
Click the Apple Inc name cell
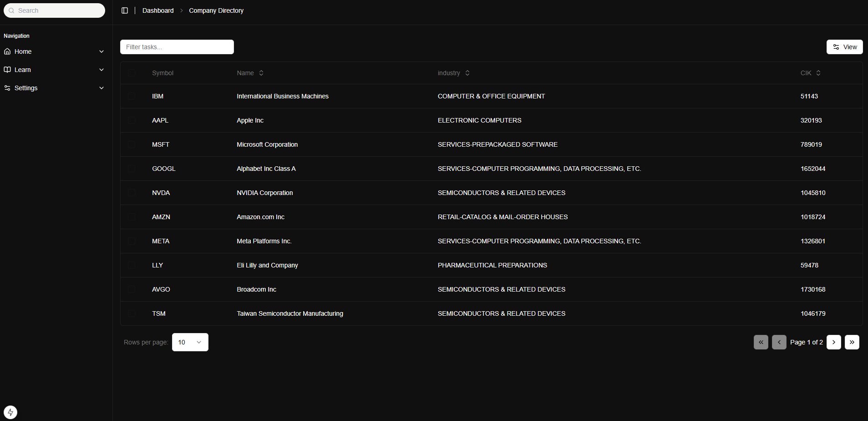pos(250,120)
